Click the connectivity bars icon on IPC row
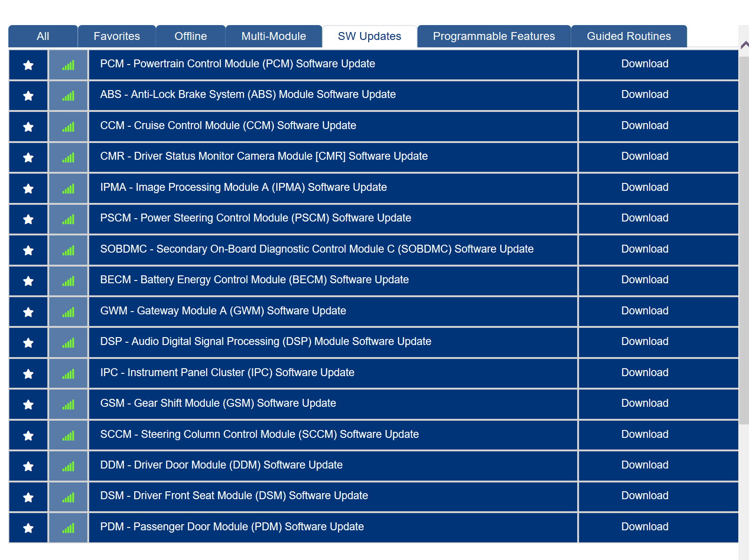The image size is (749, 560). pyautogui.click(x=68, y=373)
